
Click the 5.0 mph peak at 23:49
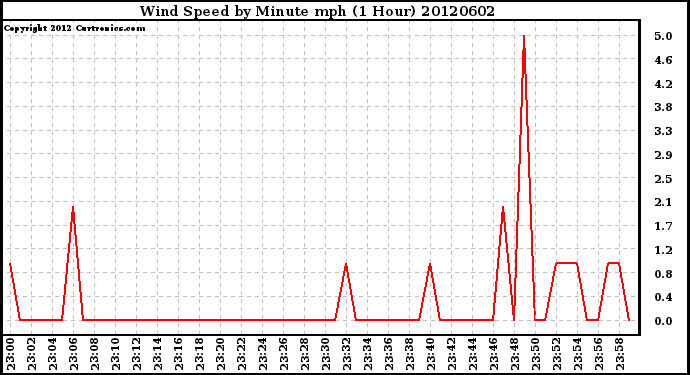pyautogui.click(x=524, y=36)
